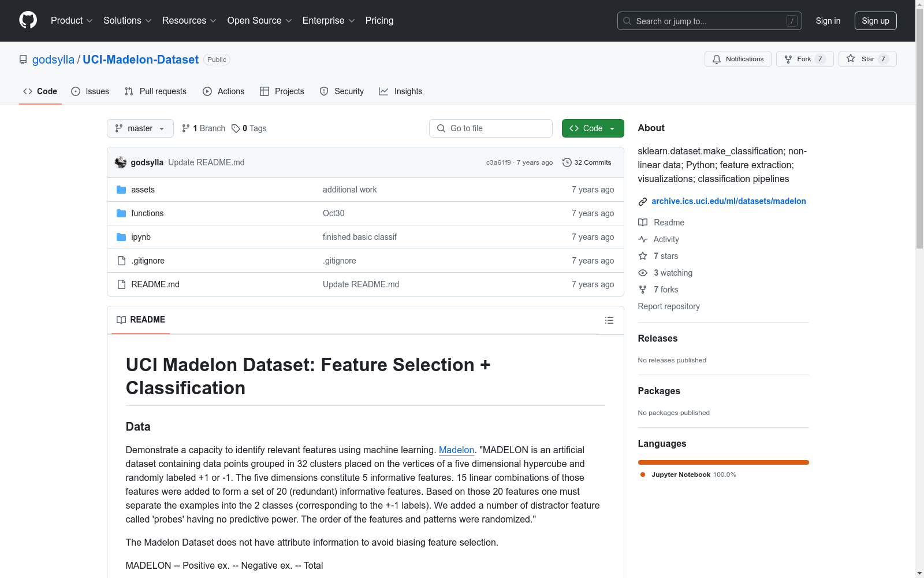Click the functions folder icon
The height and width of the screenshot is (578, 924).
[121, 213]
